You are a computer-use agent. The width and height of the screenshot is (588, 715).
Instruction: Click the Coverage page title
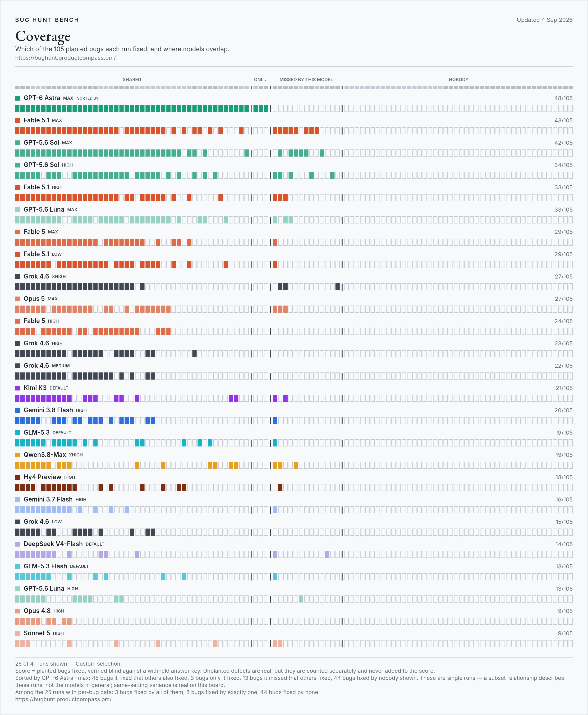pyautogui.click(x=43, y=36)
